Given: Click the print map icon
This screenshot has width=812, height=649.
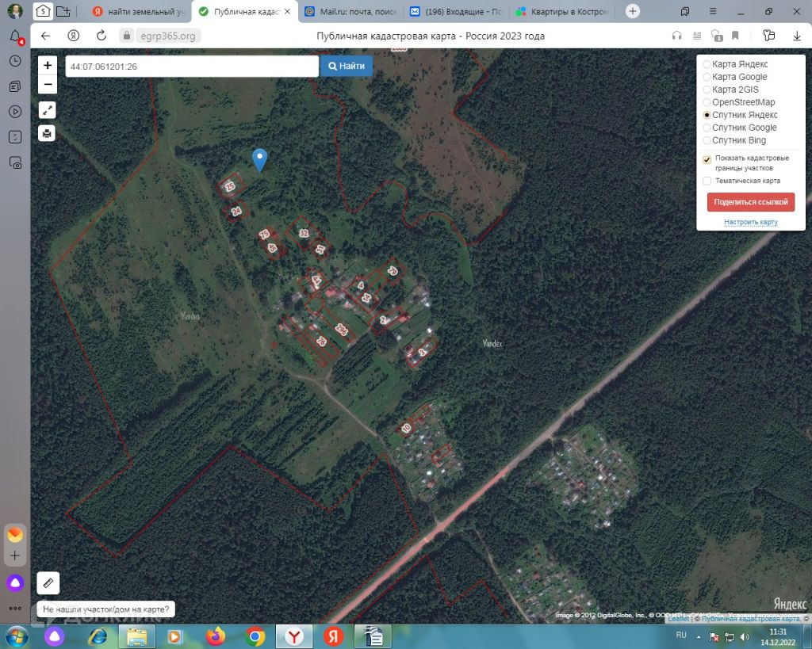Looking at the screenshot, I should [x=47, y=134].
